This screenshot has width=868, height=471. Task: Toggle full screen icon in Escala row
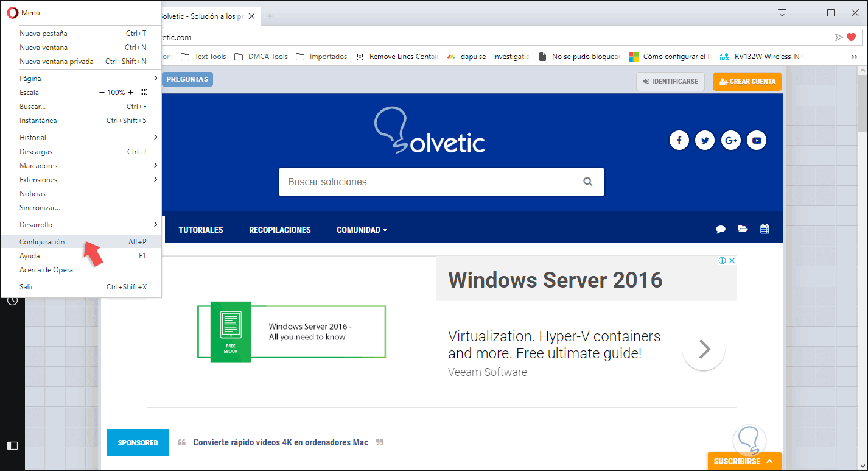[144, 93]
